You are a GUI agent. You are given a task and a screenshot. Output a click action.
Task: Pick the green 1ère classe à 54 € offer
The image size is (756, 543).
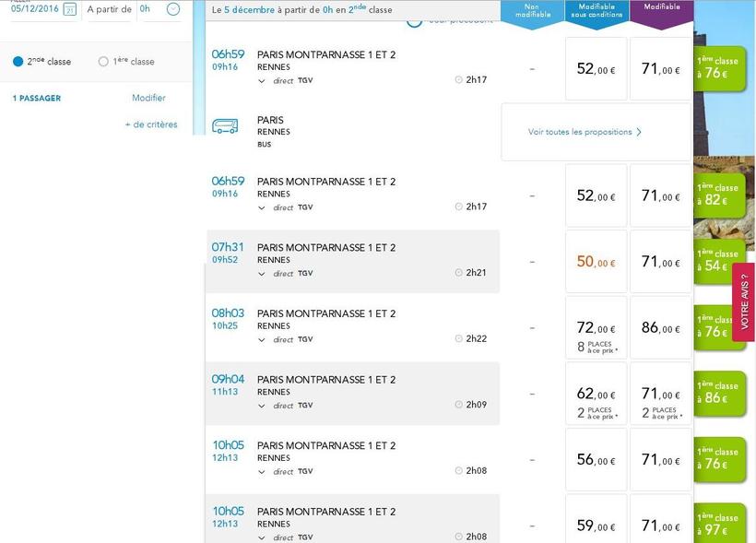coord(718,260)
